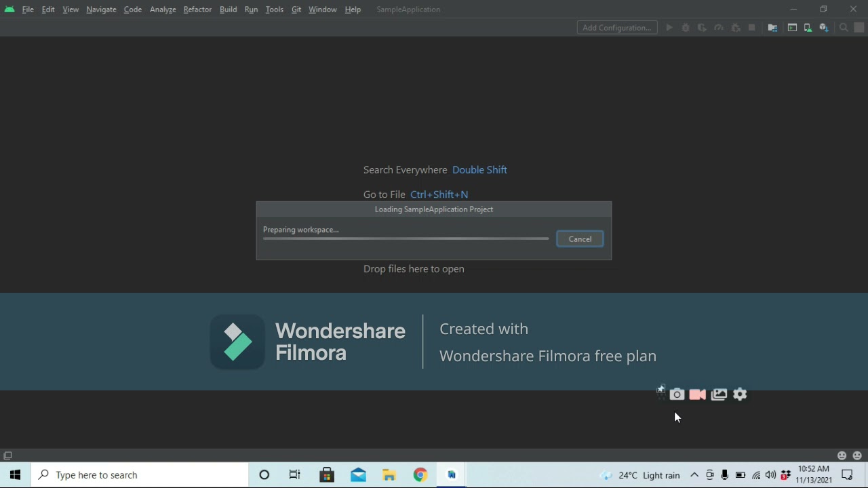Open the Navigate menu
The image size is (868, 488).
click(101, 9)
